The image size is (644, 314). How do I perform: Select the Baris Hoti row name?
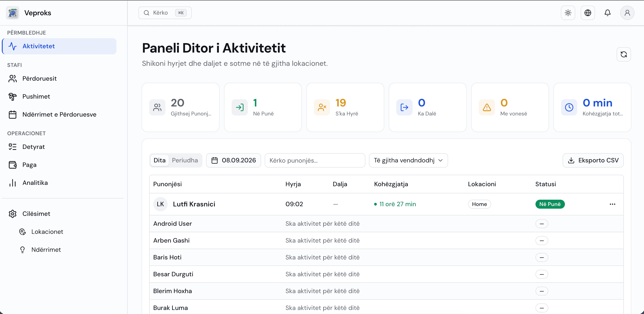(x=167, y=257)
